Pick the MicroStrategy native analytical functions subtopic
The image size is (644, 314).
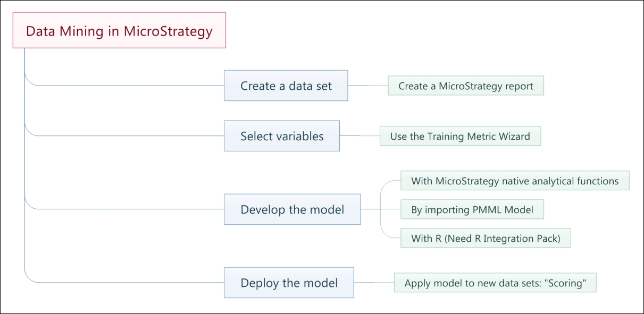515,181
